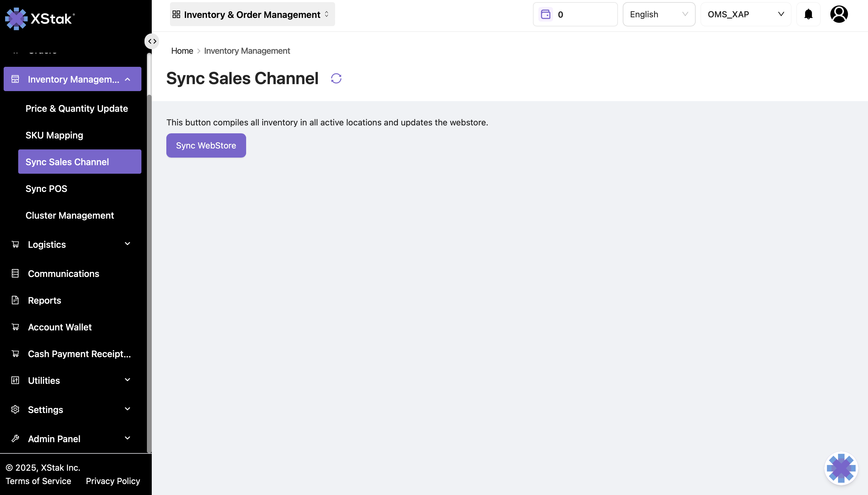Click the wallet balance icon
This screenshot has width=868, height=495.
(x=546, y=14)
